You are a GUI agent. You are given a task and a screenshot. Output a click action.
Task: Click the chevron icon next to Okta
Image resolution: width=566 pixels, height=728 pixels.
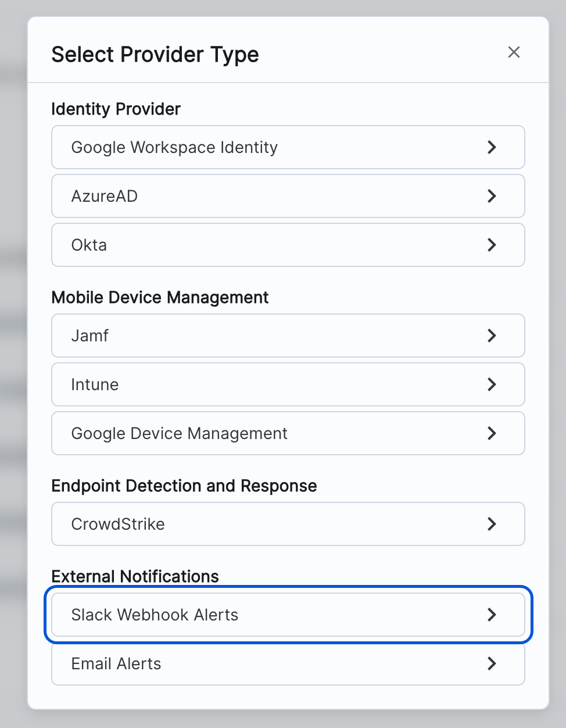coord(492,245)
